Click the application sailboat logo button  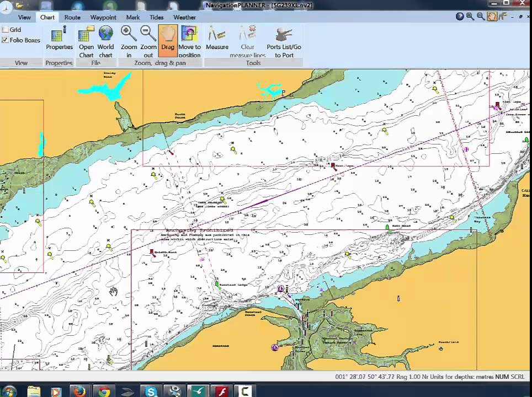click(6, 8)
